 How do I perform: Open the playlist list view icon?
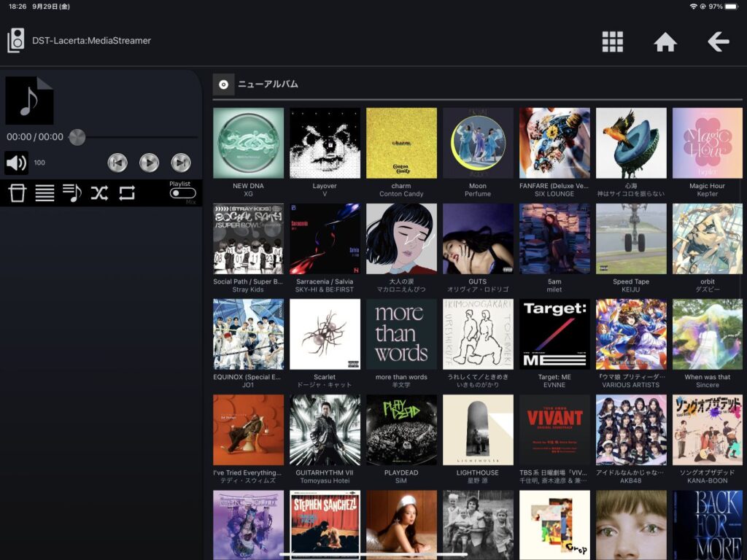pos(44,193)
